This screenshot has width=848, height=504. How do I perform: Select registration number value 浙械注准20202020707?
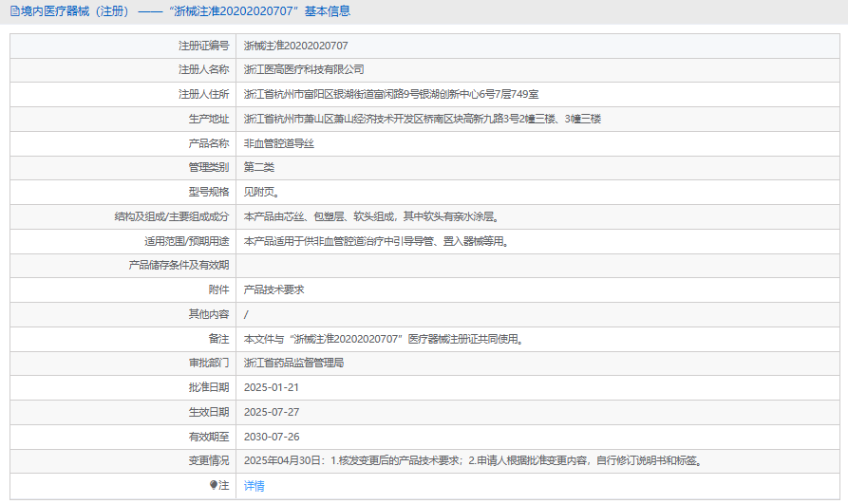(296, 46)
